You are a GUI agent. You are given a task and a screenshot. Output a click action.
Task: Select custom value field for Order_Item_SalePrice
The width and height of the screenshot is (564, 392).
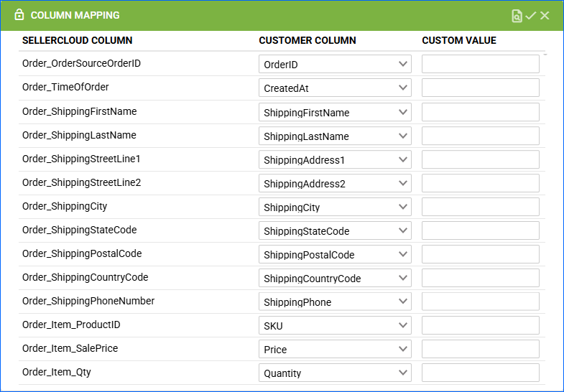click(x=481, y=349)
